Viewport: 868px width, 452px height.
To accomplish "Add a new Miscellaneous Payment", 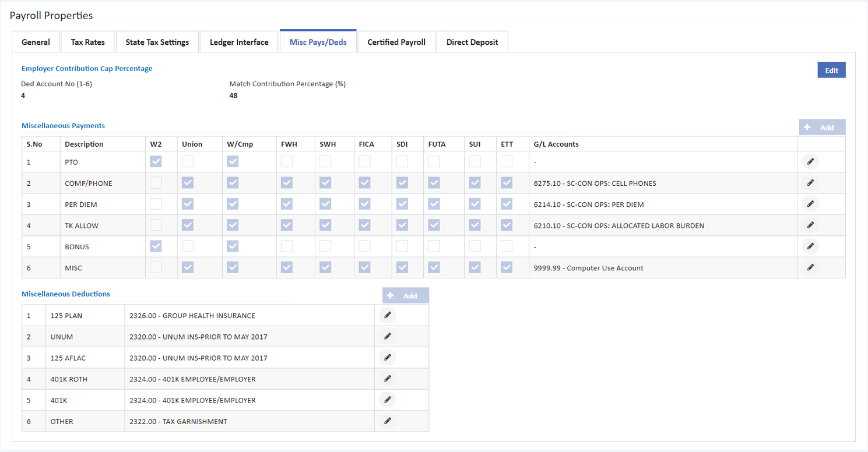I will point(822,128).
